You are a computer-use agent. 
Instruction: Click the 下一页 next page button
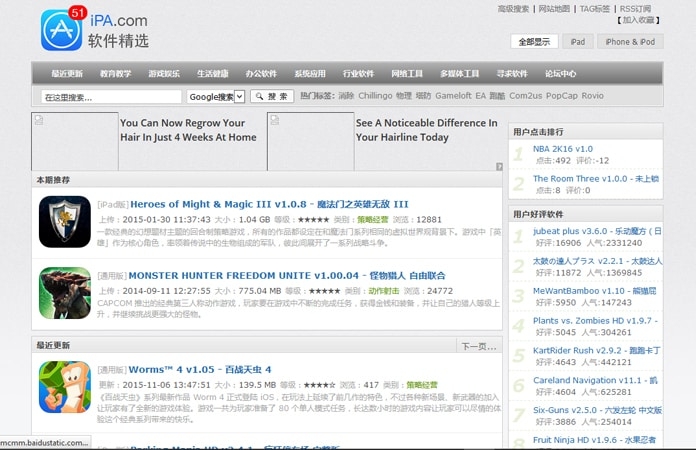click(479, 346)
